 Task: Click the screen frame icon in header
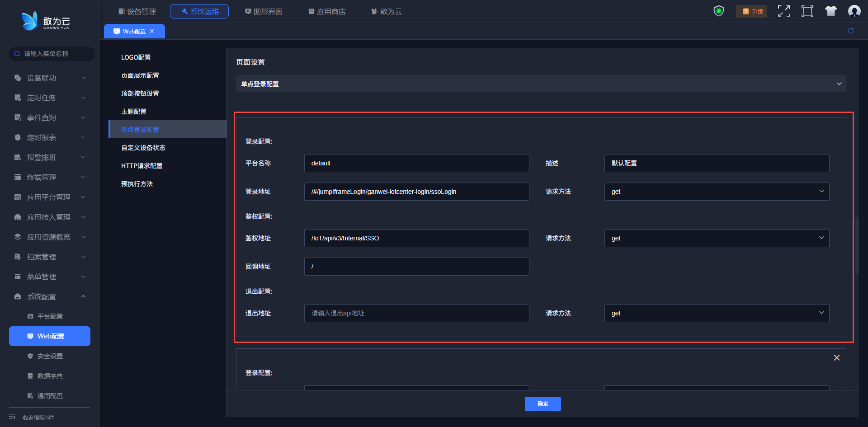pos(807,11)
